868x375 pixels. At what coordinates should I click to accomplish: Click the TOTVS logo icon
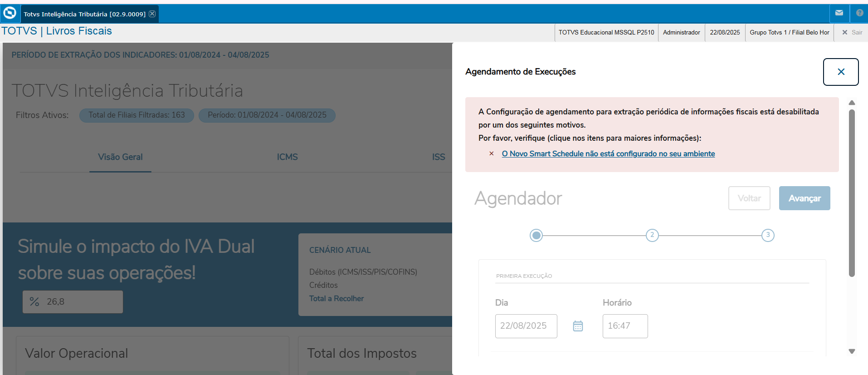[10, 13]
